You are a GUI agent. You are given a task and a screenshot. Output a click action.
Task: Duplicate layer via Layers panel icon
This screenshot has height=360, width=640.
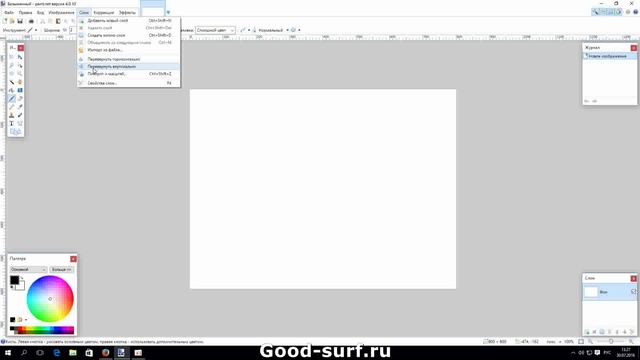point(602,332)
